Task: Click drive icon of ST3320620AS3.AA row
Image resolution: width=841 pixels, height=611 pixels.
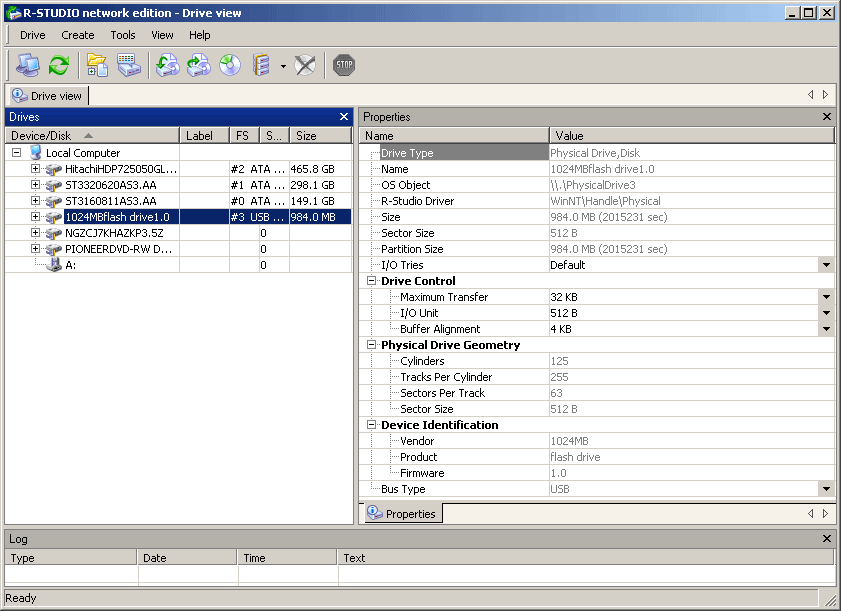Action: [x=54, y=186]
